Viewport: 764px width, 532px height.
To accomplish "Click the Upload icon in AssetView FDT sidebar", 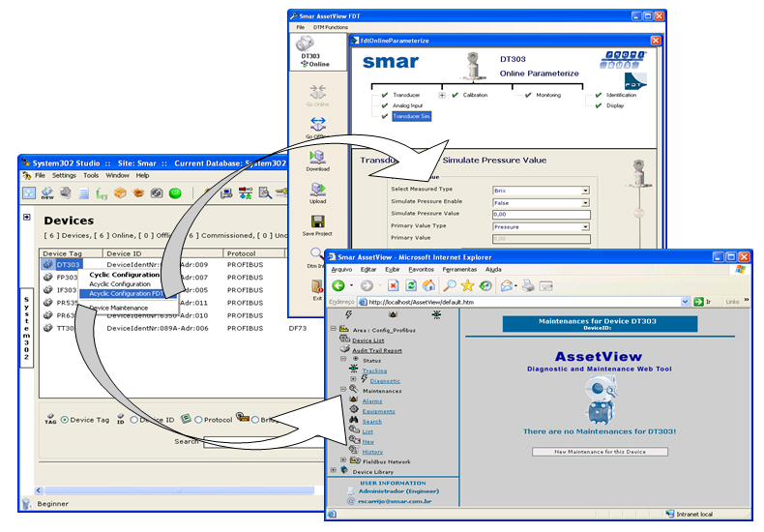I will coord(317,190).
